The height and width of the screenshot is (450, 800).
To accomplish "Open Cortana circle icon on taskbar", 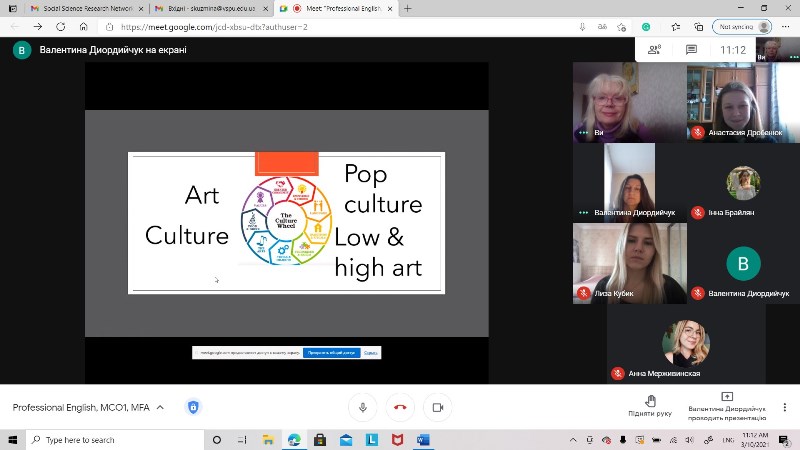I will coord(217,440).
